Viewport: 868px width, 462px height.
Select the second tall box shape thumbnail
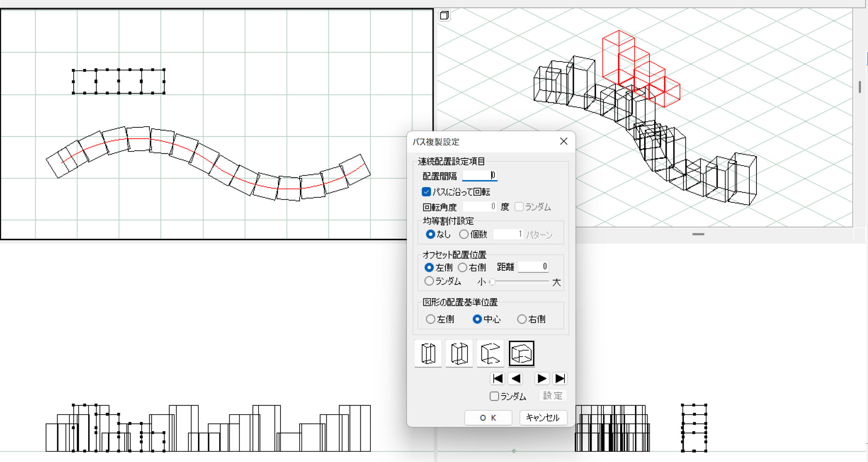pos(459,353)
